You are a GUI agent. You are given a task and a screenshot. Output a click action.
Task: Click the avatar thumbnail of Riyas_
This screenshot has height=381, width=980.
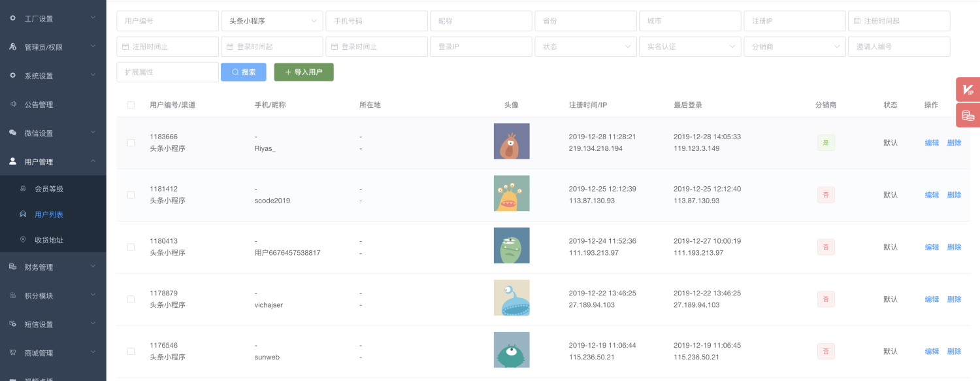coord(512,141)
